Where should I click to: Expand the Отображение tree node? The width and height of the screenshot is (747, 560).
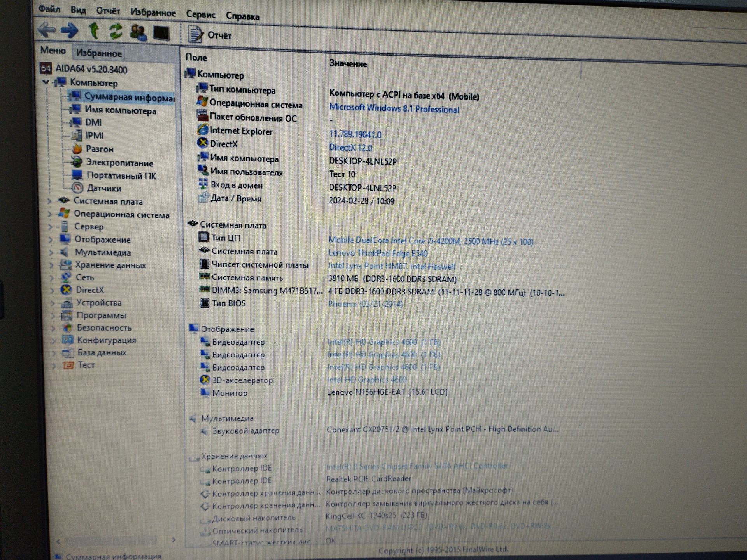50,239
